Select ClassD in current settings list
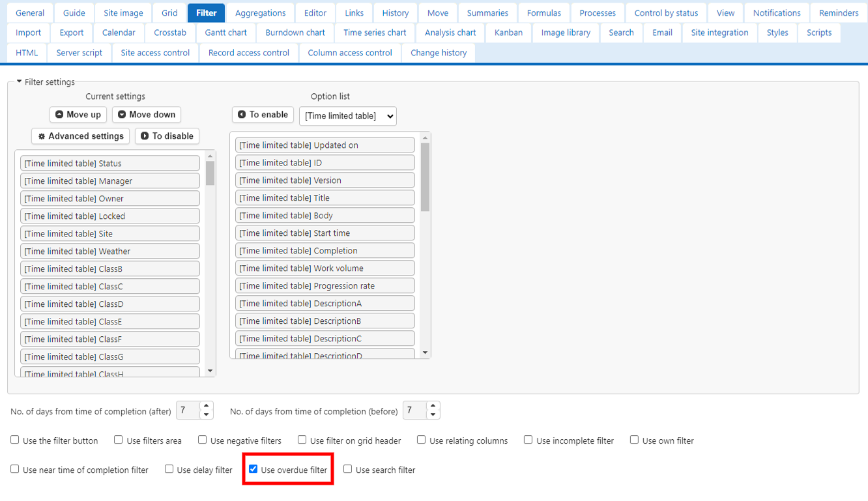 coord(110,304)
